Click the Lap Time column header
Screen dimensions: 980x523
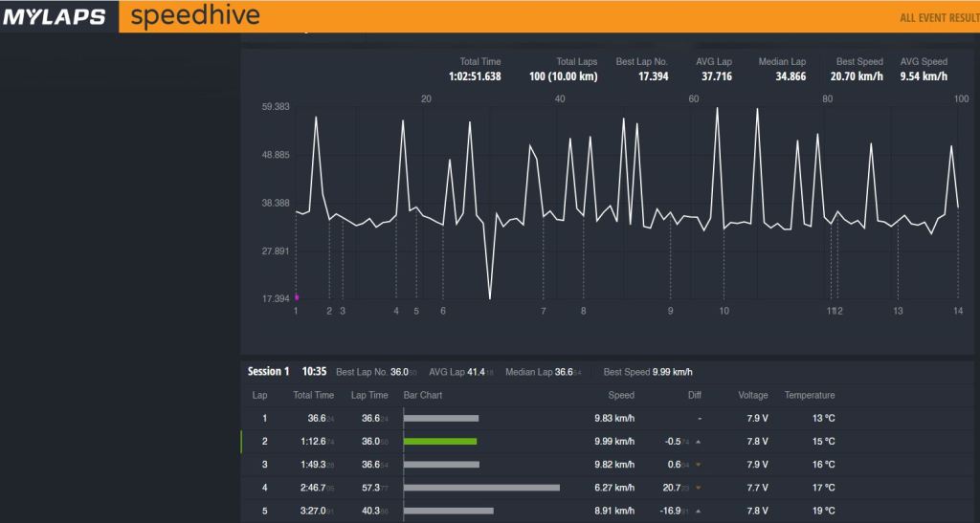tap(369, 395)
